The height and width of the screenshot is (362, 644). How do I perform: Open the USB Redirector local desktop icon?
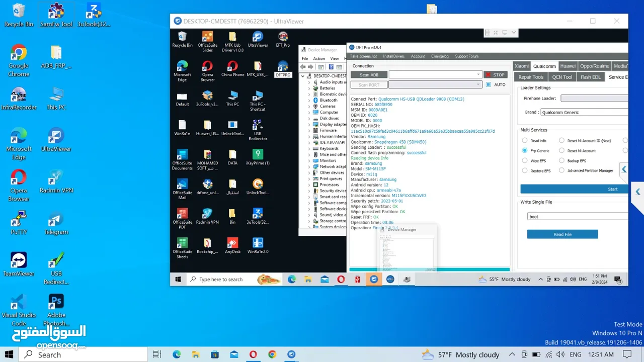tap(56, 268)
